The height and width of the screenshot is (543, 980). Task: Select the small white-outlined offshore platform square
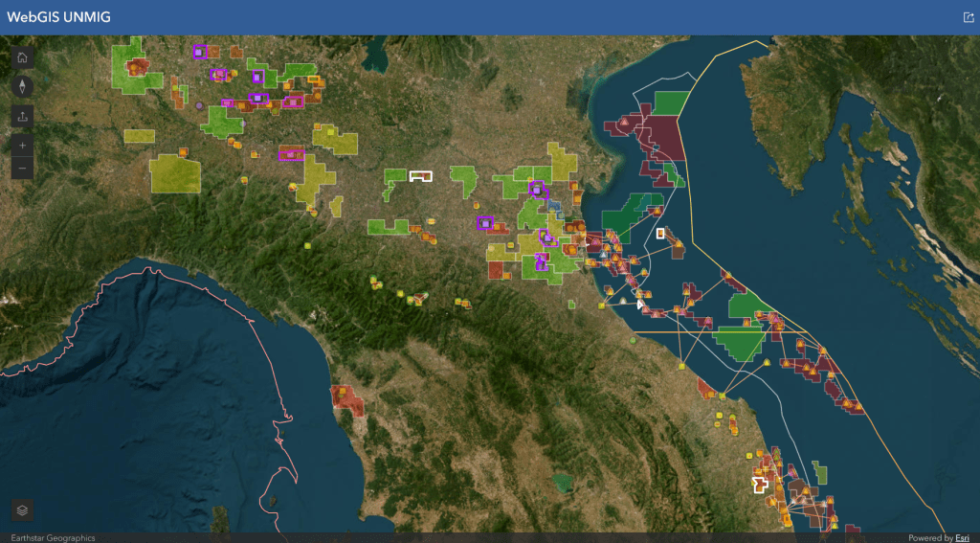click(x=660, y=233)
